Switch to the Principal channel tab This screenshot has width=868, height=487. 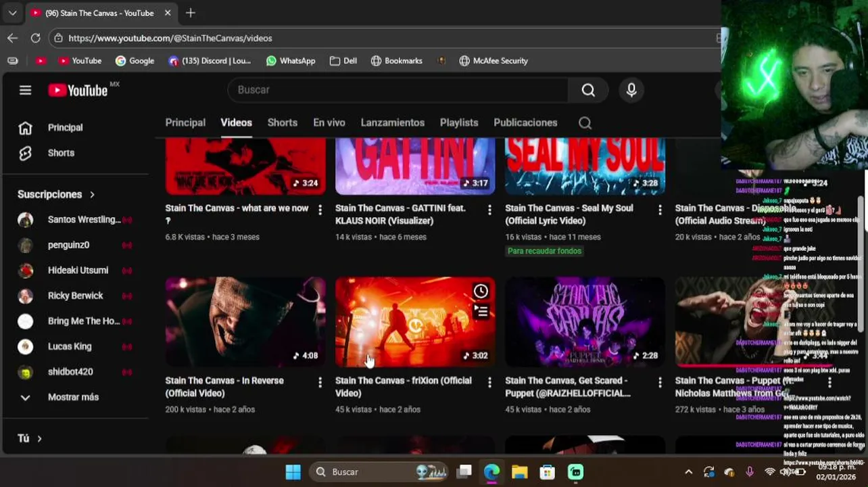(x=185, y=122)
